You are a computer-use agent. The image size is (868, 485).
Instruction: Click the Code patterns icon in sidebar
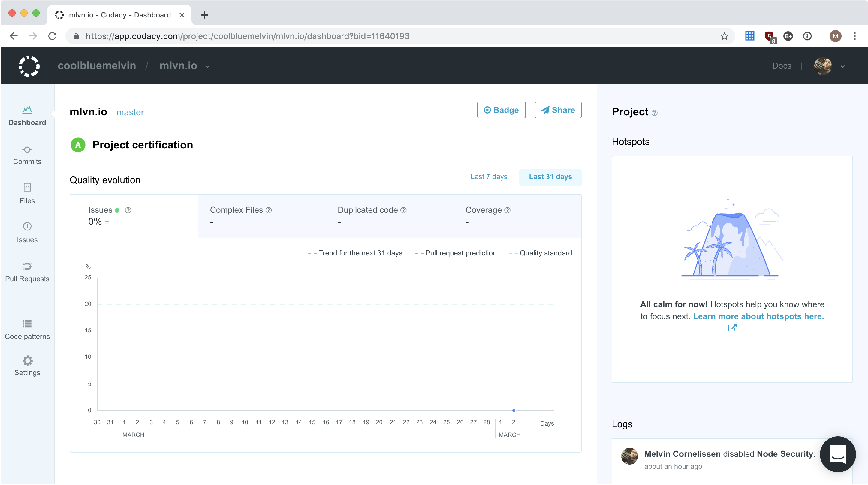(27, 323)
